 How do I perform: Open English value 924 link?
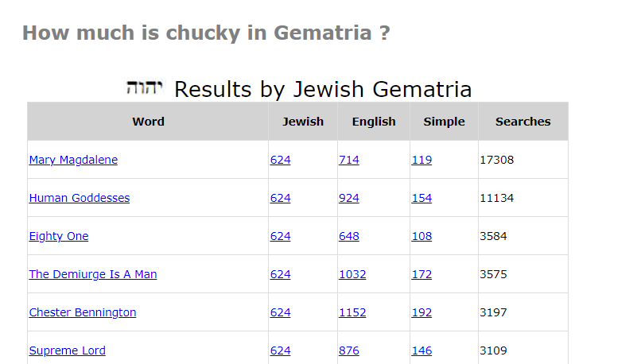(349, 198)
